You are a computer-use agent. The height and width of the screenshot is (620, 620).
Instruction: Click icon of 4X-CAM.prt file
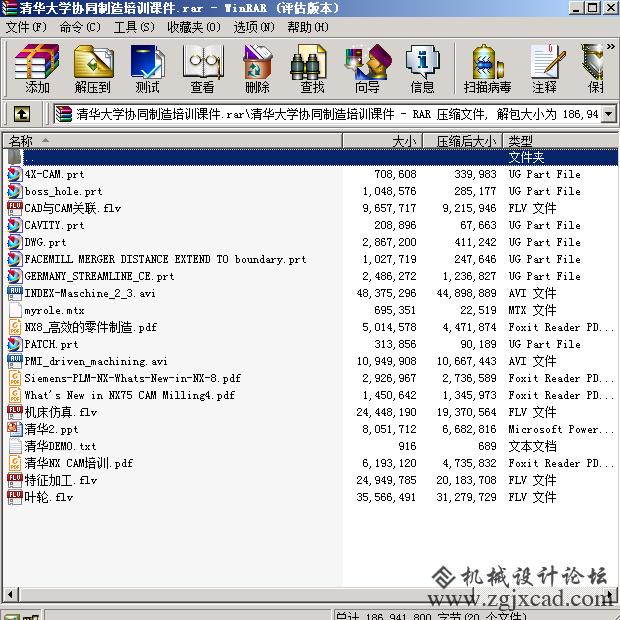point(15,174)
